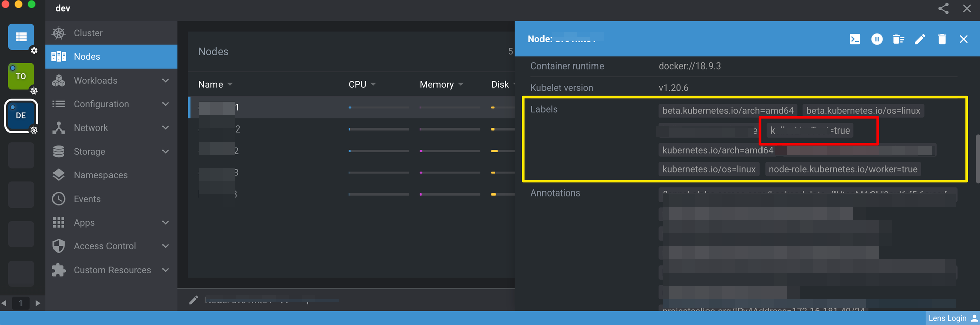Click the share icon in title bar
This screenshot has height=325, width=980.
click(x=943, y=8)
